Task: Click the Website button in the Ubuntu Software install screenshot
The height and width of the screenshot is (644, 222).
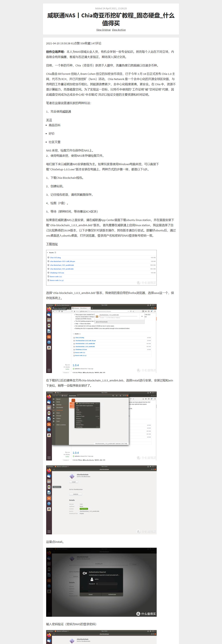Action: tap(76, 494)
